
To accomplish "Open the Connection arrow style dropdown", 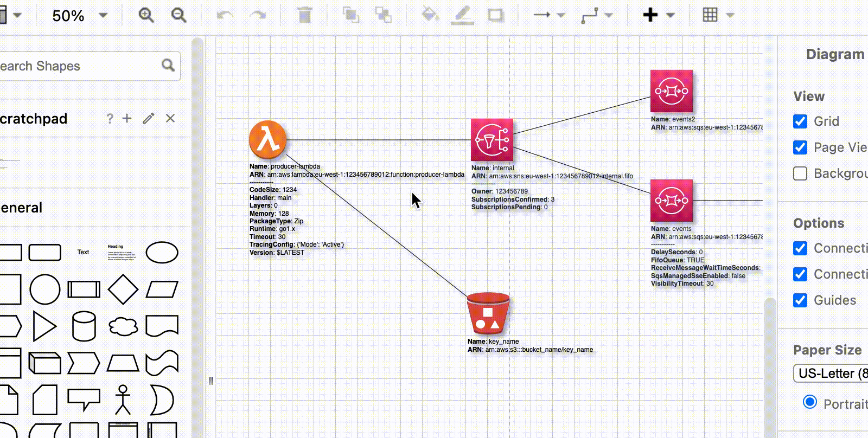I will pyautogui.click(x=549, y=15).
